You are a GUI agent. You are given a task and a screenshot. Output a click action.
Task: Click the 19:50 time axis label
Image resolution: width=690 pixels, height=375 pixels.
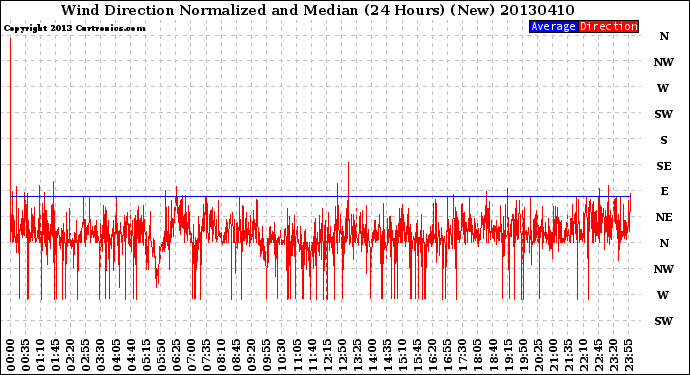(523, 355)
